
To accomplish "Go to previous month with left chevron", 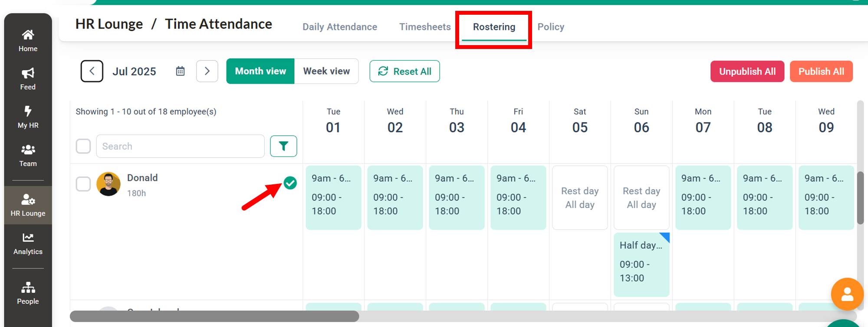I will click(92, 71).
